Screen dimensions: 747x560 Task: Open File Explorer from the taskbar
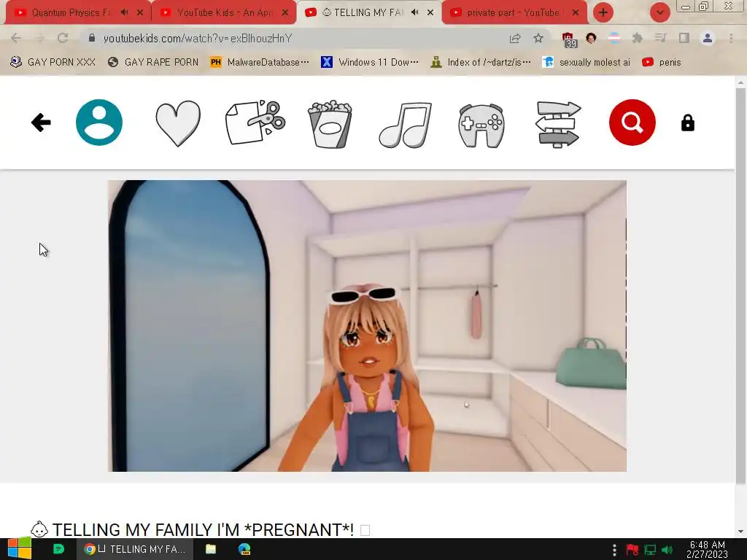point(211,549)
